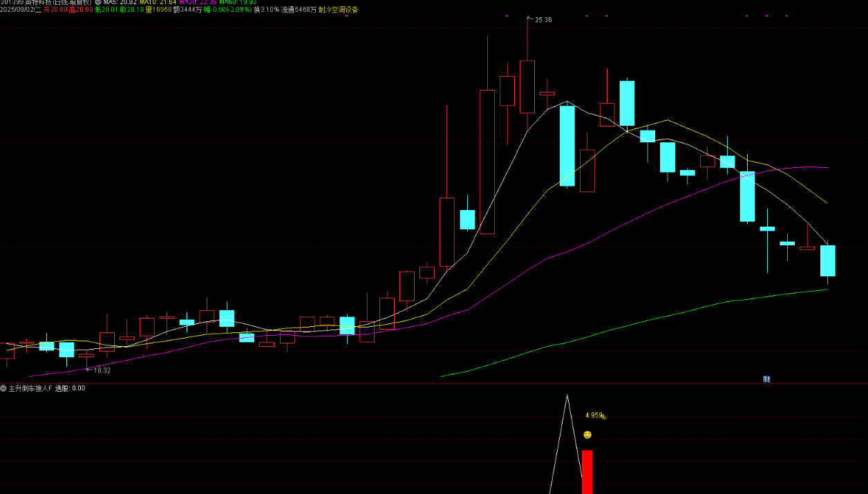Click the 2025/09/02 date in the header

pos(17,10)
